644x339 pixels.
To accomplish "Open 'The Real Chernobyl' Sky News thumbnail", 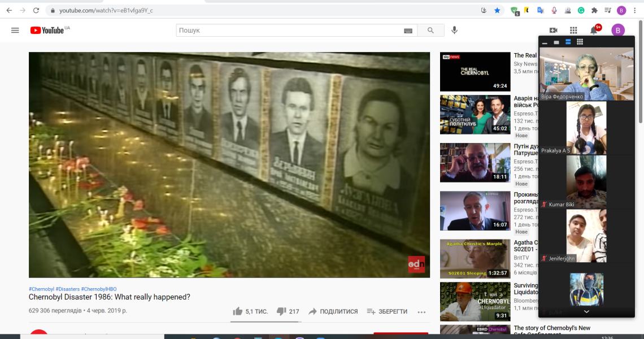I will click(475, 72).
